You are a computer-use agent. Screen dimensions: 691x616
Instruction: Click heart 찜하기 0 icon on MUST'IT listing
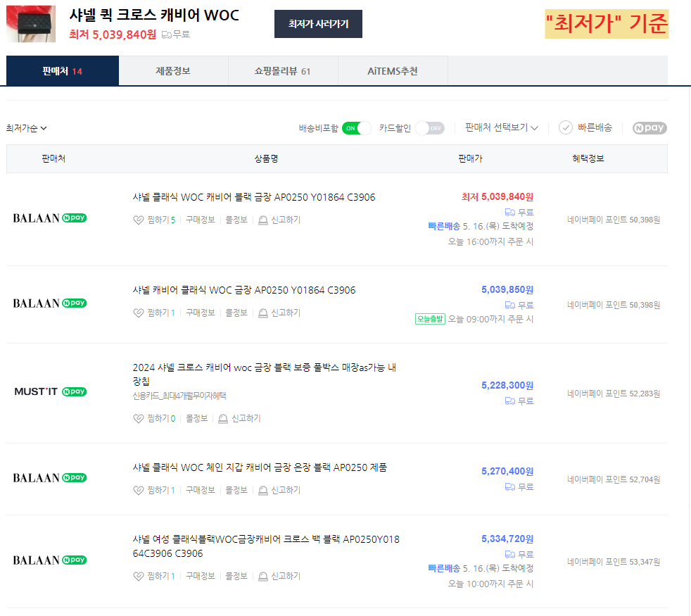139,418
